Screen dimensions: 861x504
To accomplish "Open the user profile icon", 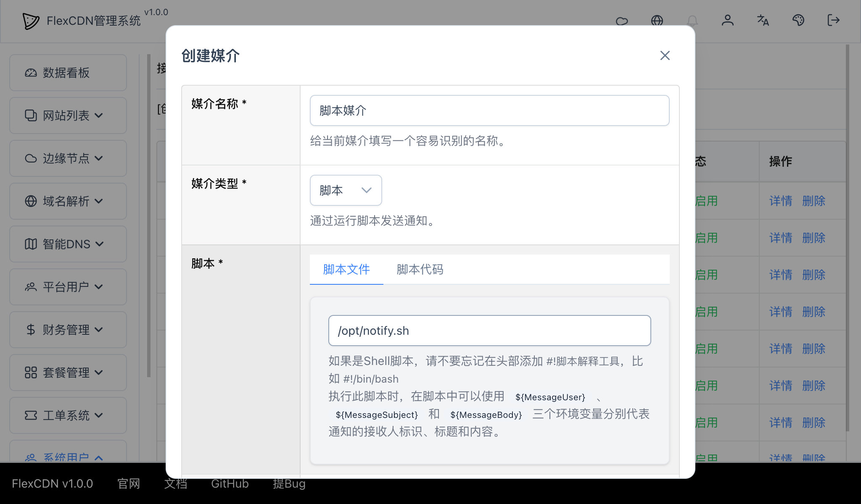I will [728, 20].
